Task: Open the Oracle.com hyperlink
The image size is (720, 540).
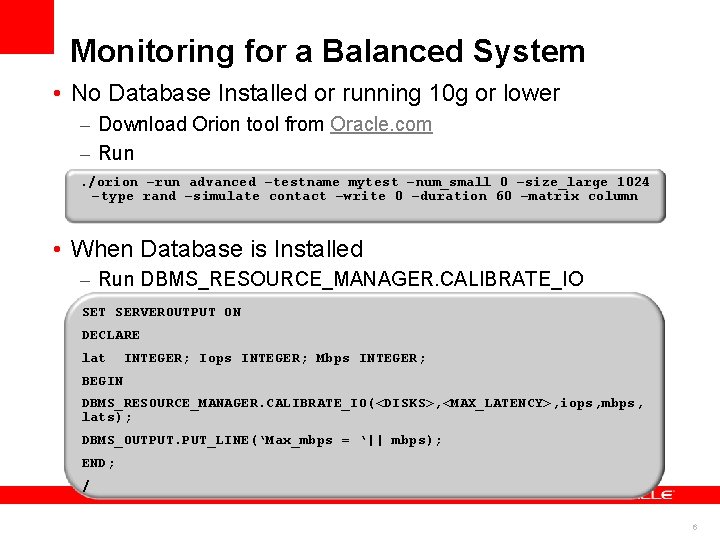Action: click(381, 124)
